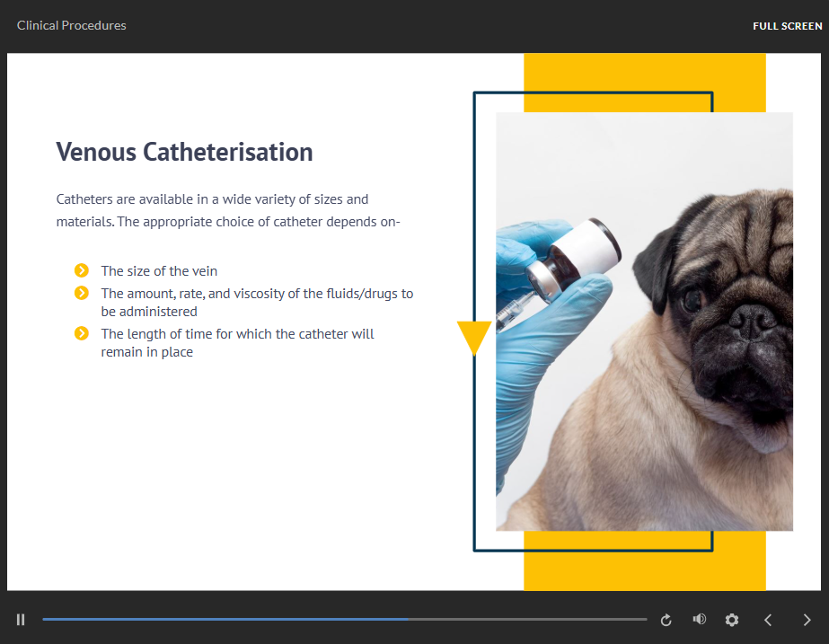
Task: Pause the slide playback
Action: 21,620
